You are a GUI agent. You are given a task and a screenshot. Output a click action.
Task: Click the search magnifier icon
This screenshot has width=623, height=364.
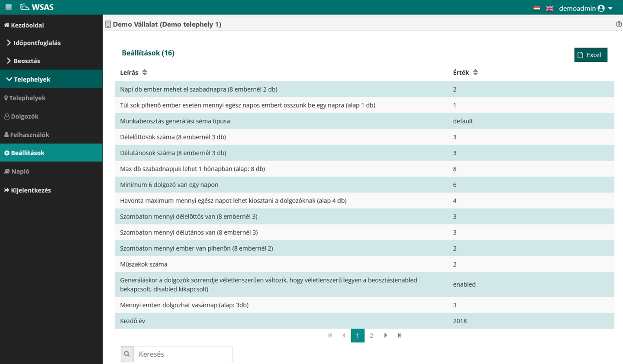[127, 354]
